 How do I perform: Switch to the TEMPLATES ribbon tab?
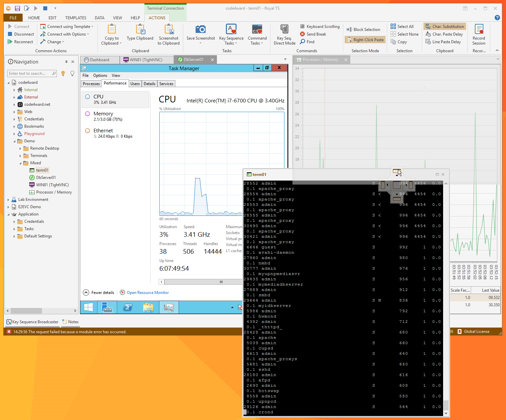[76, 18]
